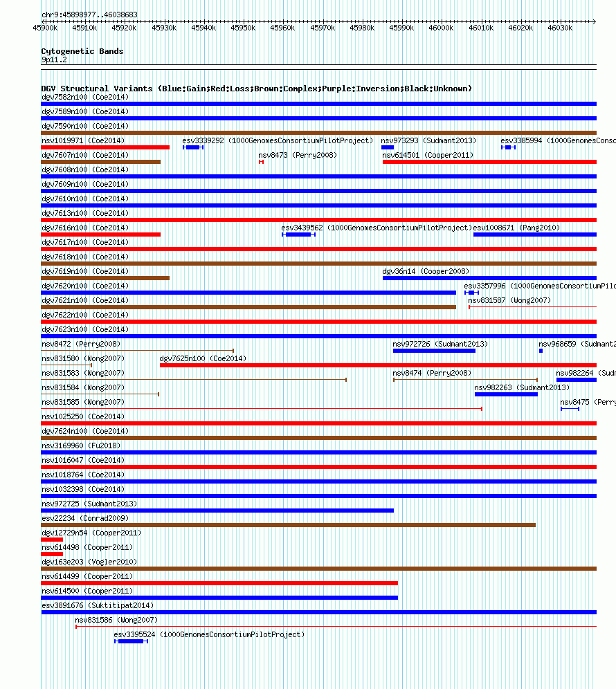
Task: Click the short red dgv12729n54 bar
Action: click(52, 539)
